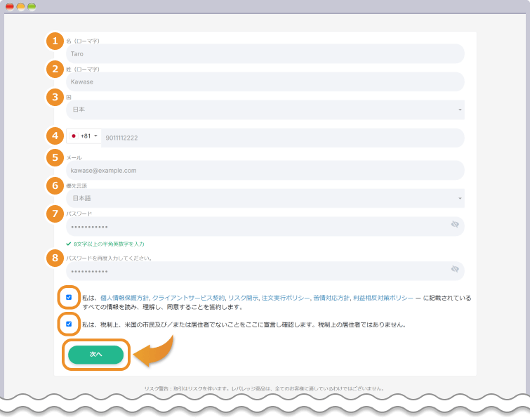The width and height of the screenshot is (530, 420).
Task: Open the country dropdown showing 日本
Action: coord(265,110)
